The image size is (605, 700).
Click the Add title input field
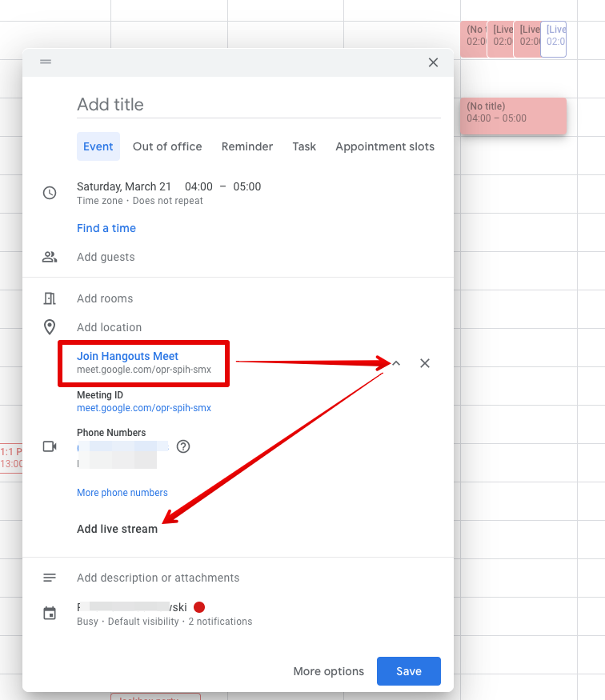(x=258, y=105)
